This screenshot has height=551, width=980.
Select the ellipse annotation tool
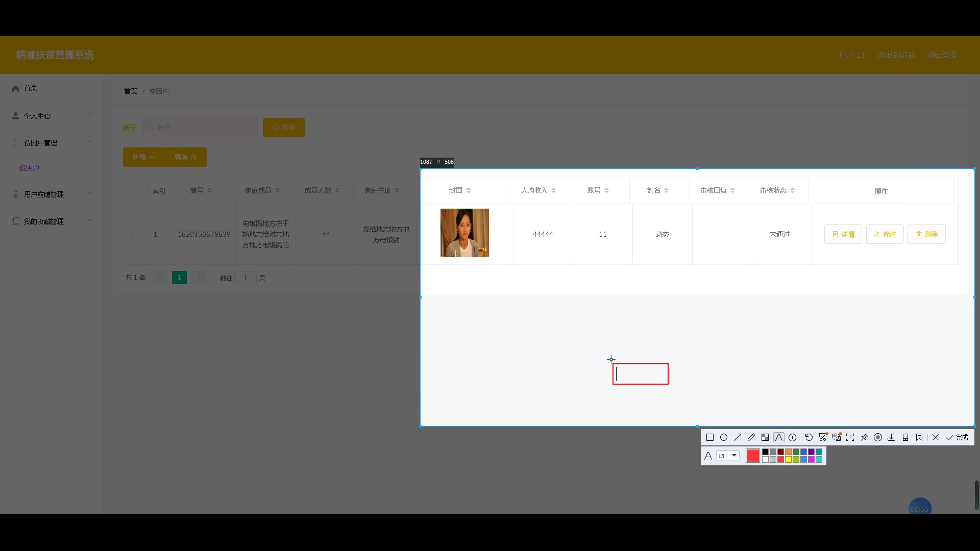tap(723, 437)
